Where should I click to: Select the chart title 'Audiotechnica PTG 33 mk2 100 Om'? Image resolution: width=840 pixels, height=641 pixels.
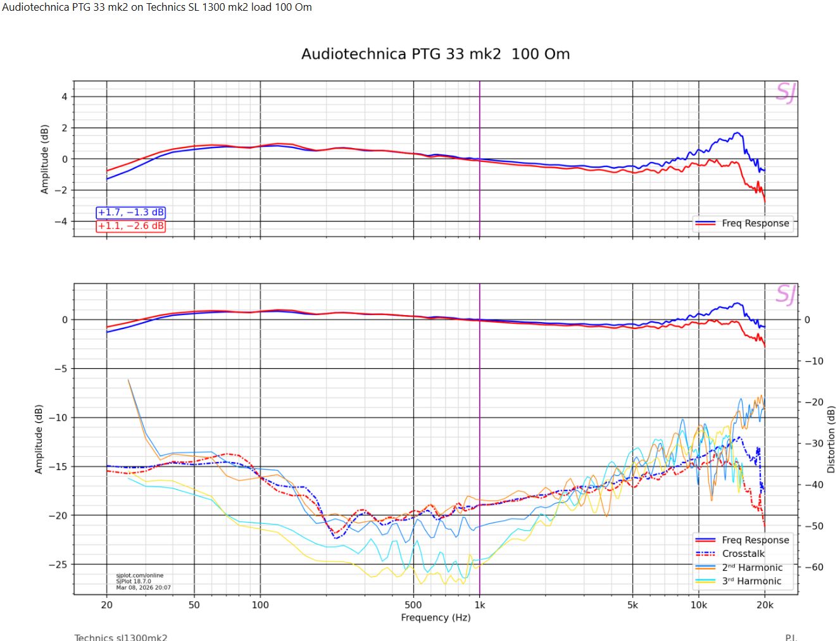coord(436,54)
